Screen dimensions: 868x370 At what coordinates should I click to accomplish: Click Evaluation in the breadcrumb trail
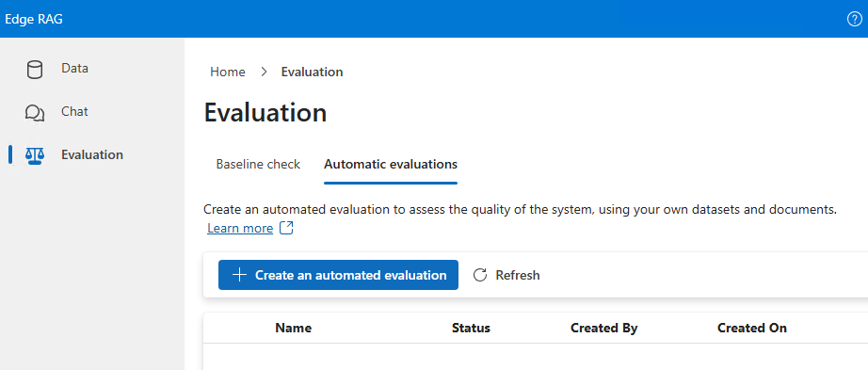[x=313, y=72]
